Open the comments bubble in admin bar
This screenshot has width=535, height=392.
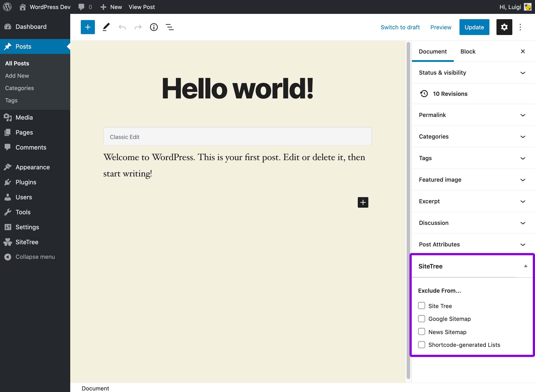click(x=85, y=7)
